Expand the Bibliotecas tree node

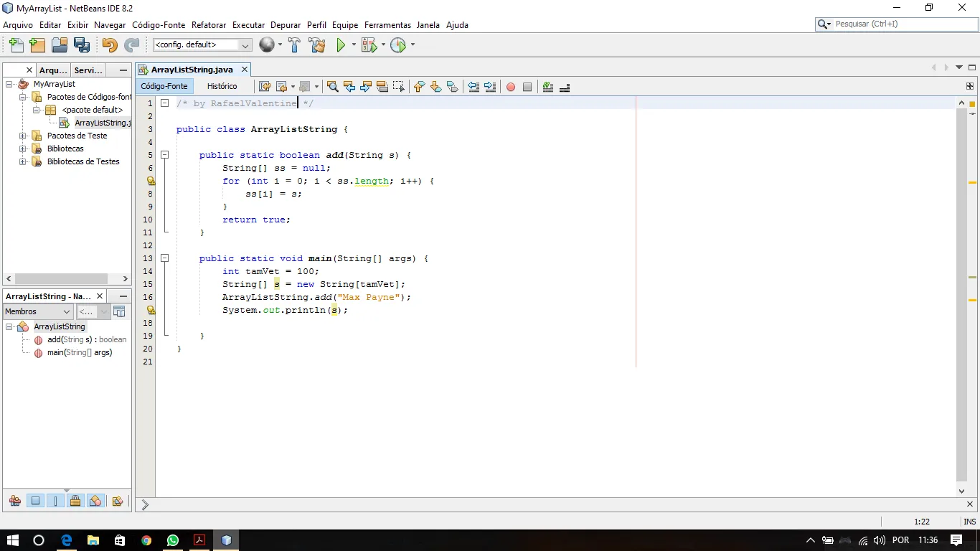pyautogui.click(x=23, y=149)
